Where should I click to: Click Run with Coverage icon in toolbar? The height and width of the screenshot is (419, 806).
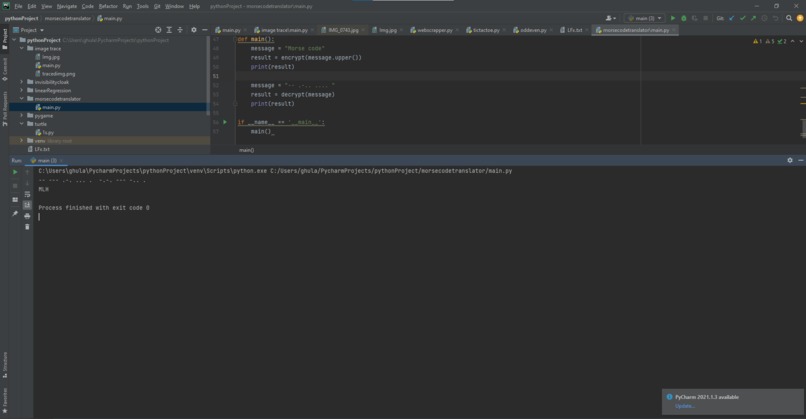(x=694, y=18)
